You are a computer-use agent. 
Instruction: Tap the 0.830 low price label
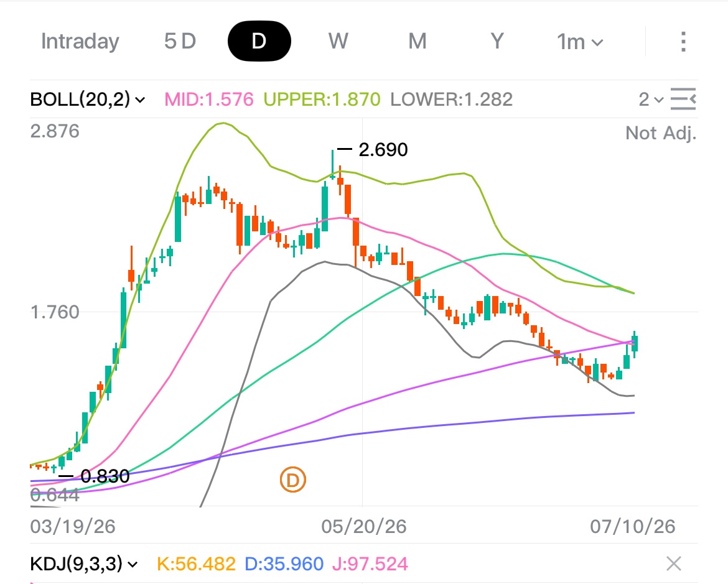coord(105,476)
